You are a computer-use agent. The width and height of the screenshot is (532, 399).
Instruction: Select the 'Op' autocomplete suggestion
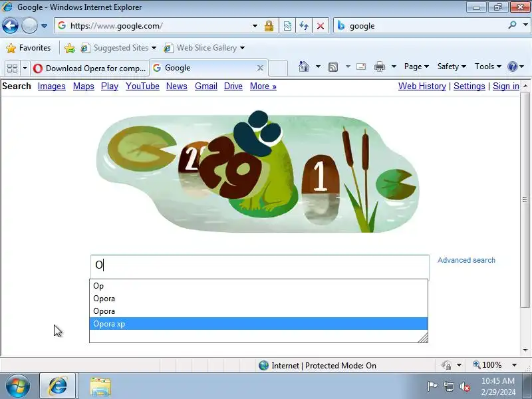point(259,286)
